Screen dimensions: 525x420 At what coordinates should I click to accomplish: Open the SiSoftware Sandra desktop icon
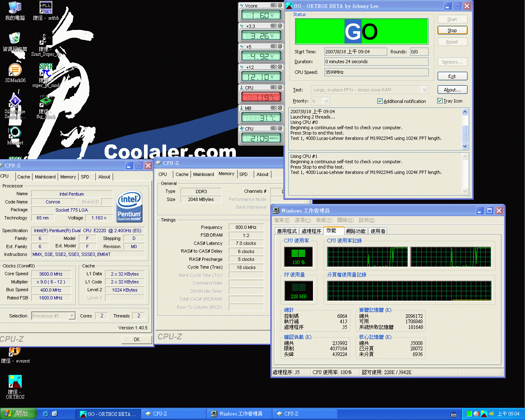tap(15, 101)
